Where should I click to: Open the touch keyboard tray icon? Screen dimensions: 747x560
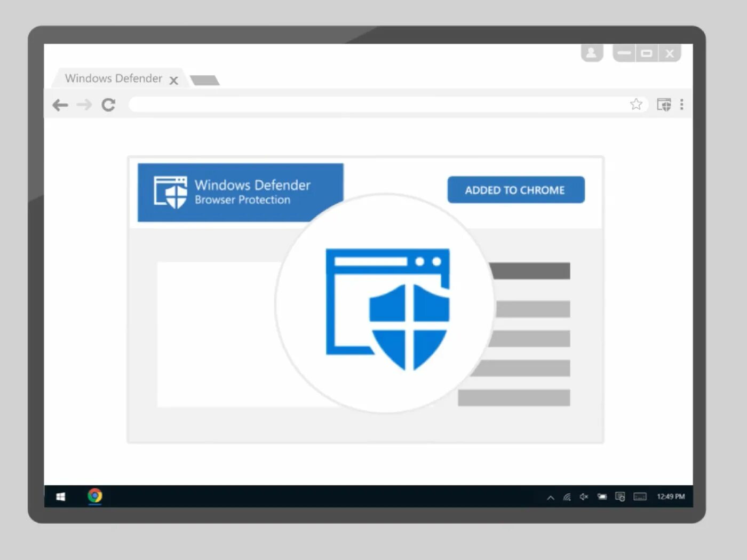click(640, 497)
